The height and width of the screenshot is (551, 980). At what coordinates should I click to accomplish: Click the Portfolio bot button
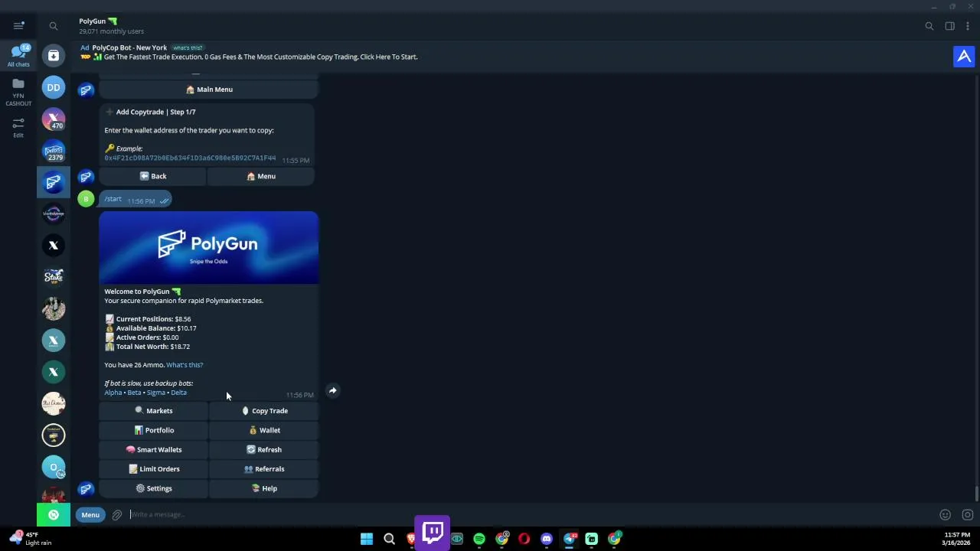coord(153,430)
